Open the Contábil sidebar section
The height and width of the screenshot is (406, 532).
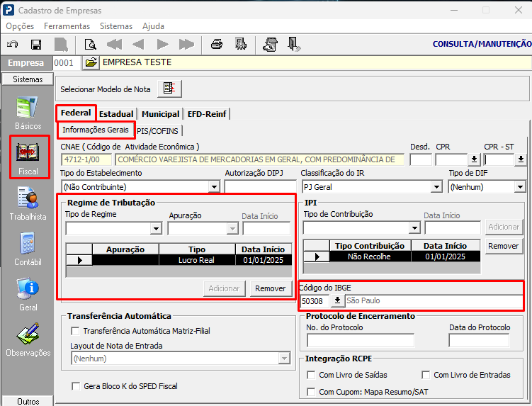click(28, 249)
